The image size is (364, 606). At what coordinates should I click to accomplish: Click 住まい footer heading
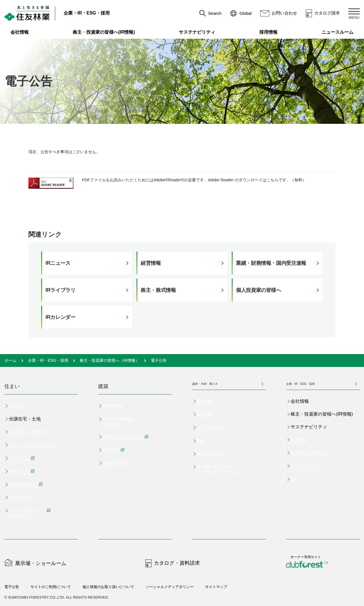pos(12,386)
